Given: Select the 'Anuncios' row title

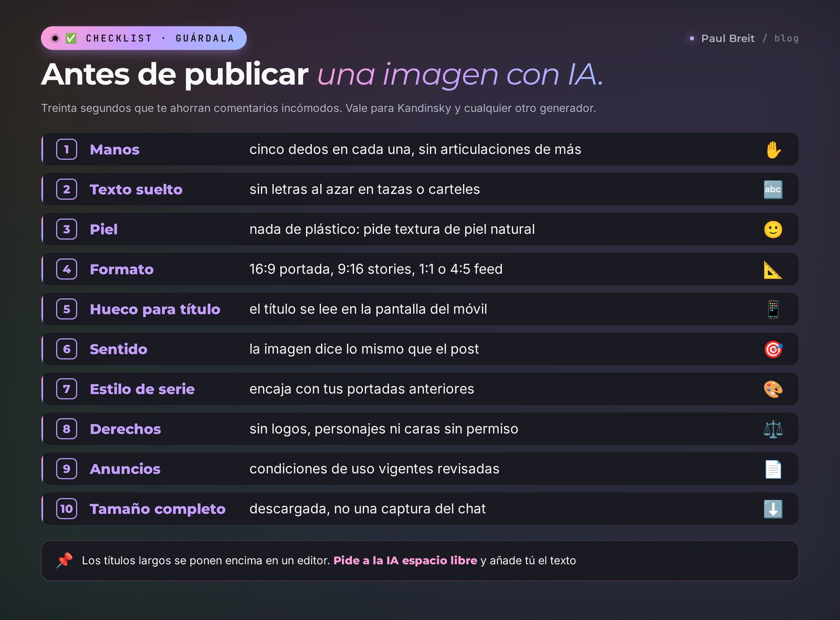Looking at the screenshot, I should click(x=125, y=469).
